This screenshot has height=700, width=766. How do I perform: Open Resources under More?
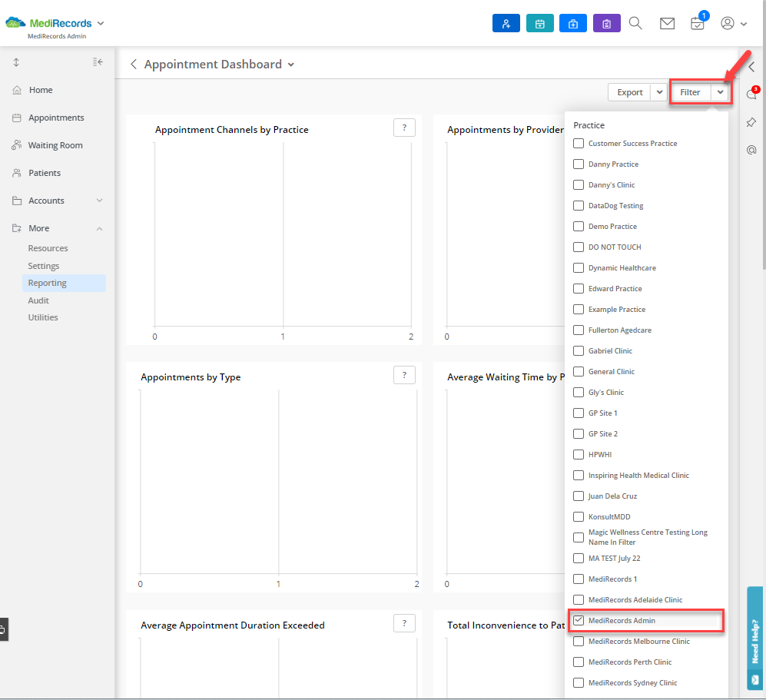point(48,248)
